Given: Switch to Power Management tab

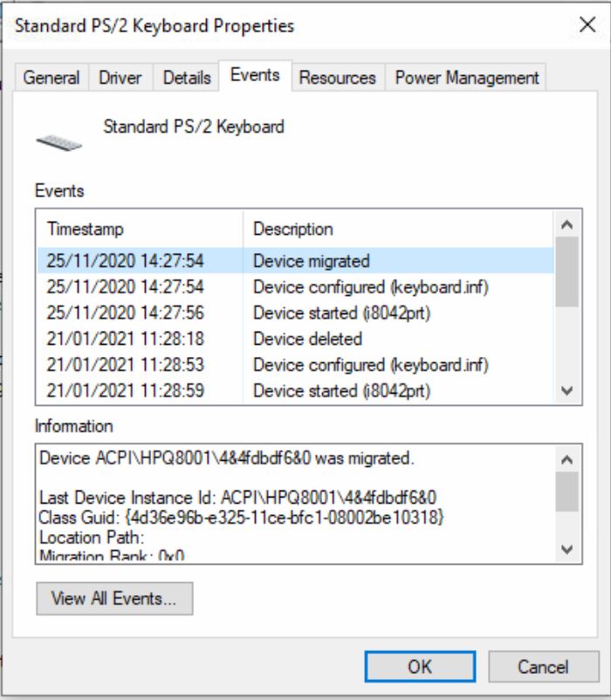Looking at the screenshot, I should 466,78.
